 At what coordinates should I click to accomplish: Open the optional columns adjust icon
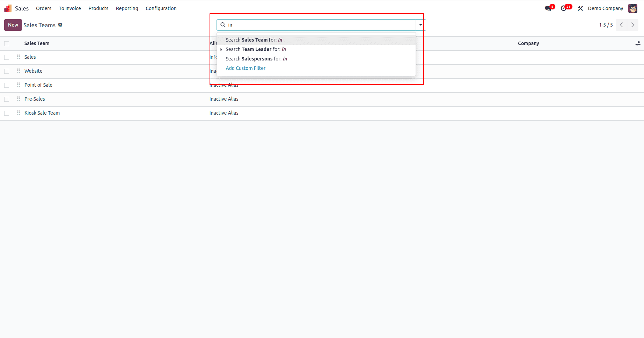click(638, 43)
